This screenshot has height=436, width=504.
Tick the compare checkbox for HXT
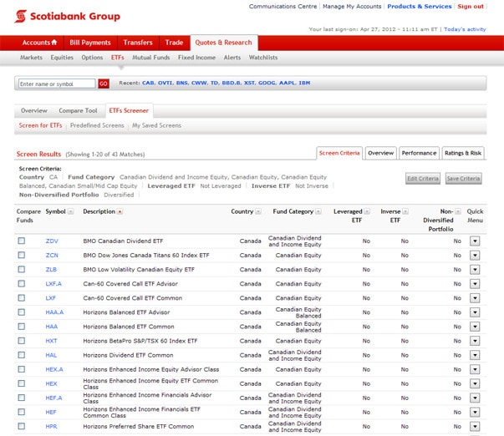(x=22, y=341)
